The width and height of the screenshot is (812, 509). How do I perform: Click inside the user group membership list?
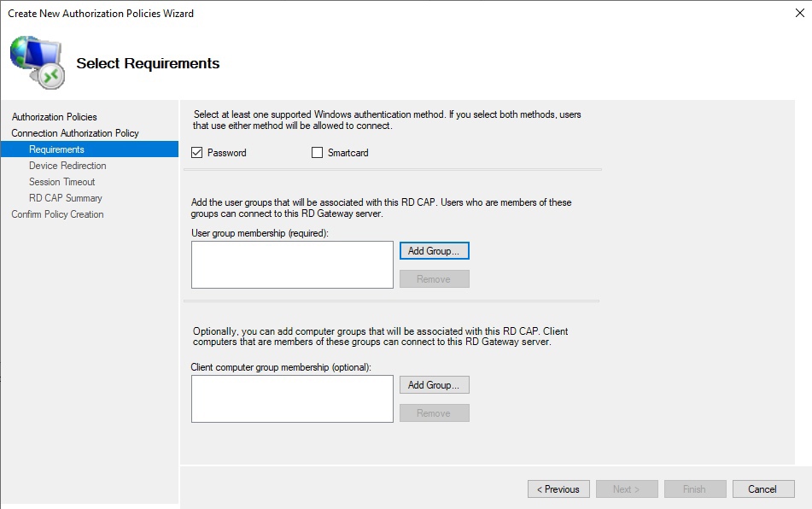pos(292,265)
